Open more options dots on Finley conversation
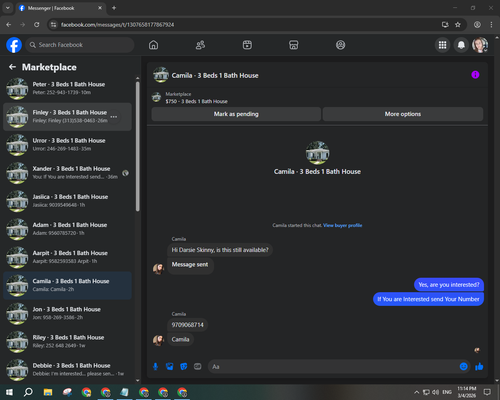The height and width of the screenshot is (400, 500). [114, 117]
